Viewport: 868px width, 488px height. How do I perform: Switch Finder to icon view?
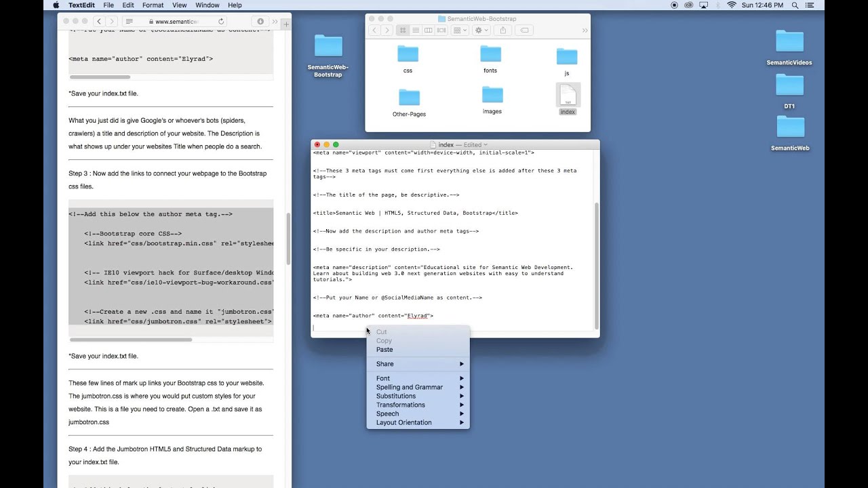(403, 30)
